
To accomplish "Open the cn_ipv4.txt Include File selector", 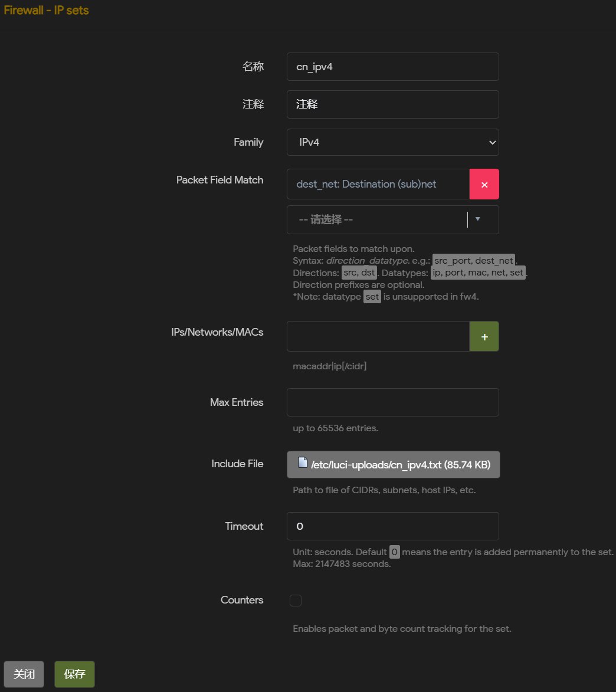I will (x=393, y=465).
